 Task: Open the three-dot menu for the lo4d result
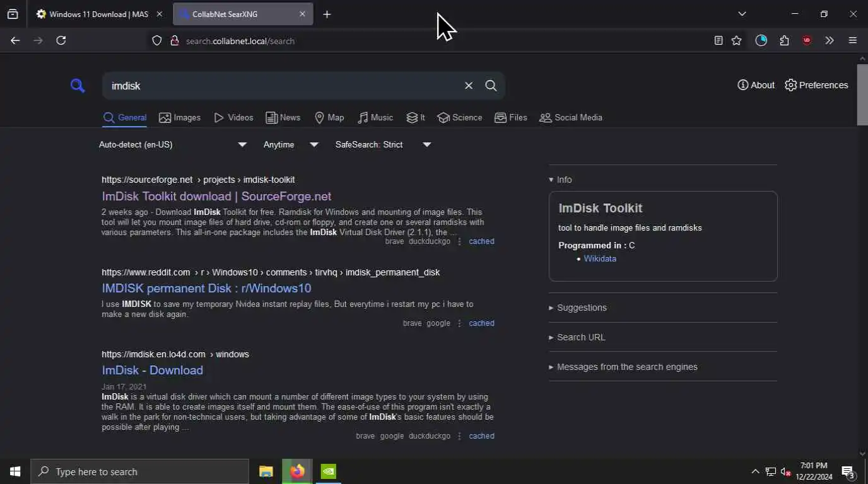pyautogui.click(x=459, y=436)
